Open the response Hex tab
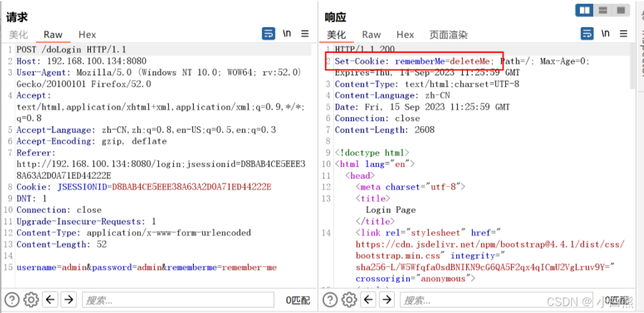The image size is (644, 313). 405,35
